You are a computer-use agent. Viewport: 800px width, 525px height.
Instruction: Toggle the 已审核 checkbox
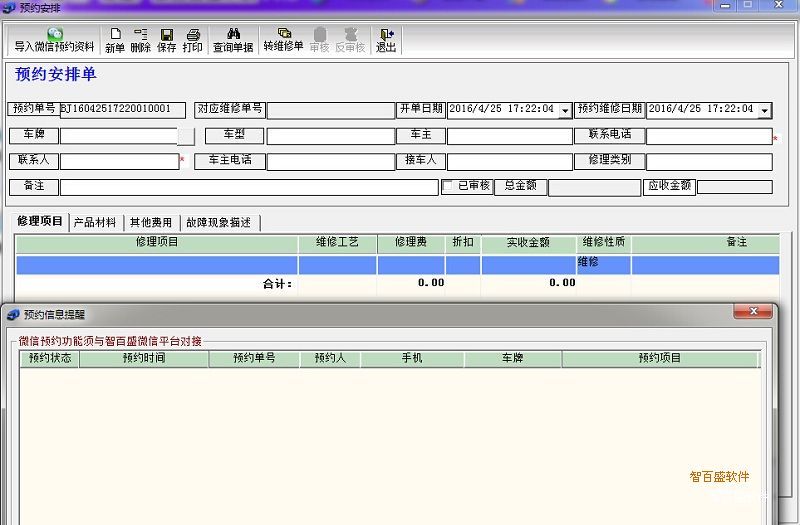pos(447,186)
